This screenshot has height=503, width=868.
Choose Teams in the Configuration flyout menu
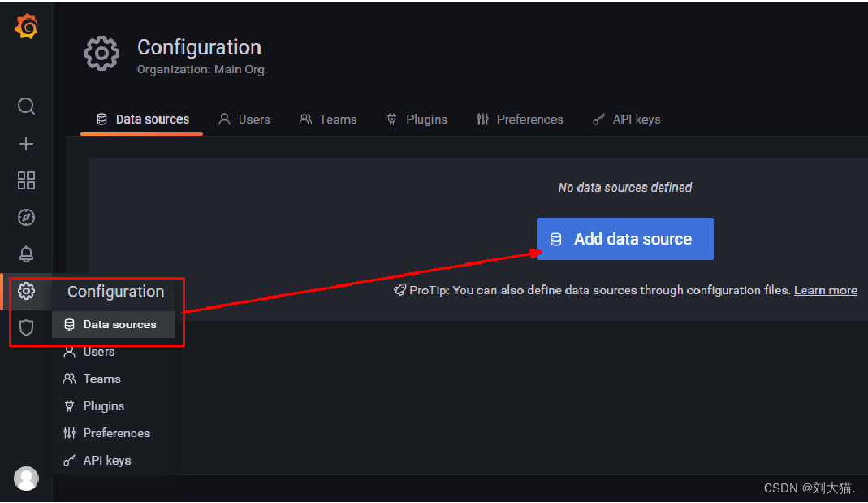coord(101,379)
